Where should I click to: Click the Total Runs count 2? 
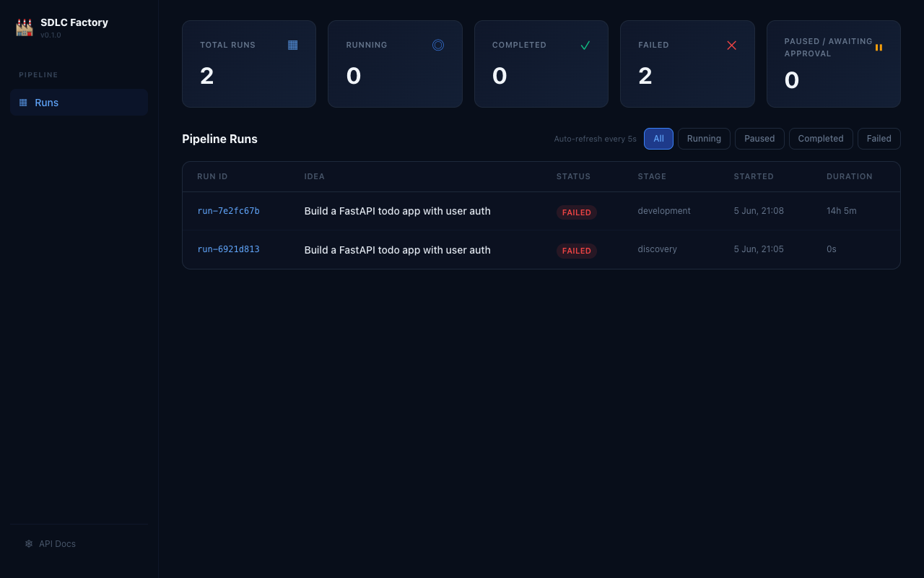pos(207,76)
